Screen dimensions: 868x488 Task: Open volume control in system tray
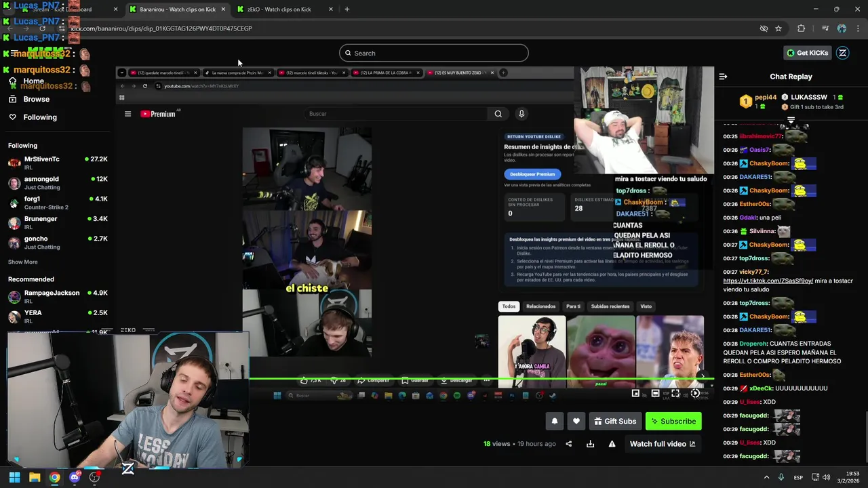click(x=826, y=477)
